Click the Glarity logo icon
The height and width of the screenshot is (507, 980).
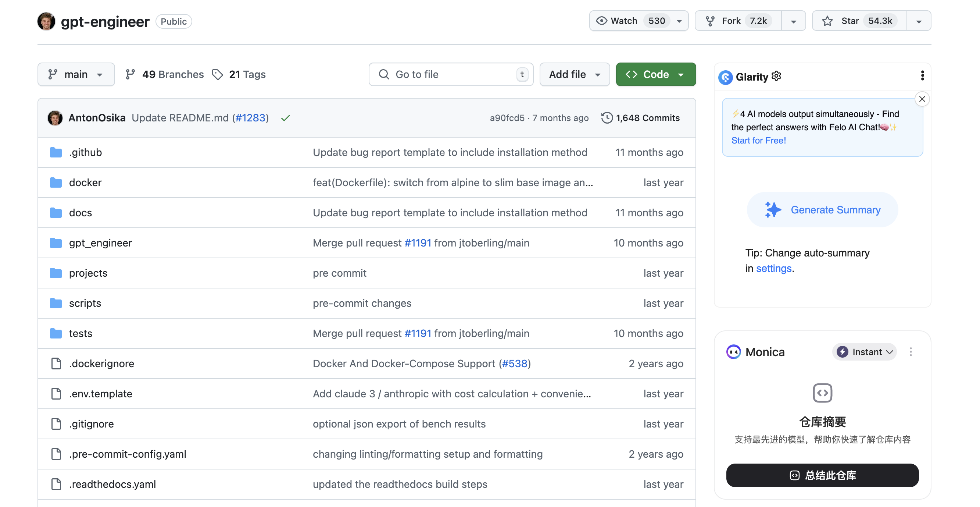[726, 77]
